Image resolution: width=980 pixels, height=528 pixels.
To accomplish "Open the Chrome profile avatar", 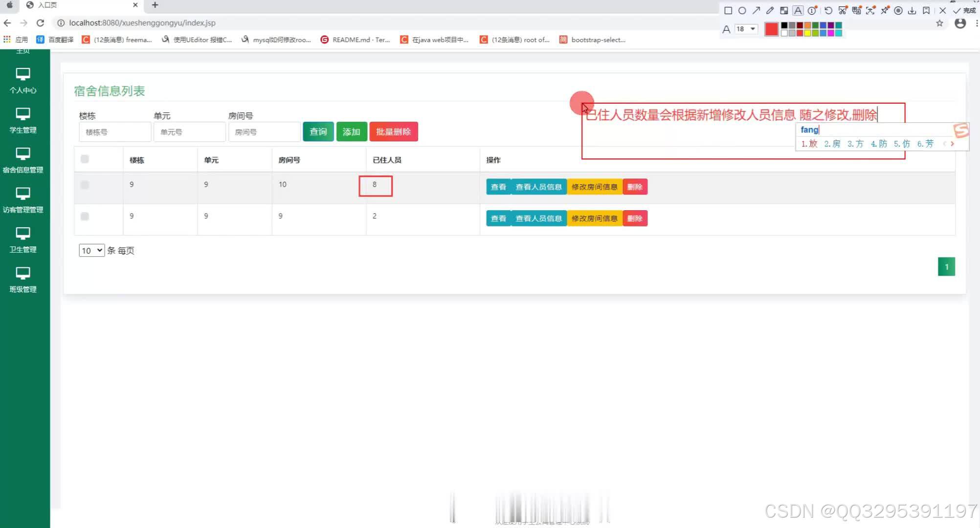I will click(x=960, y=23).
